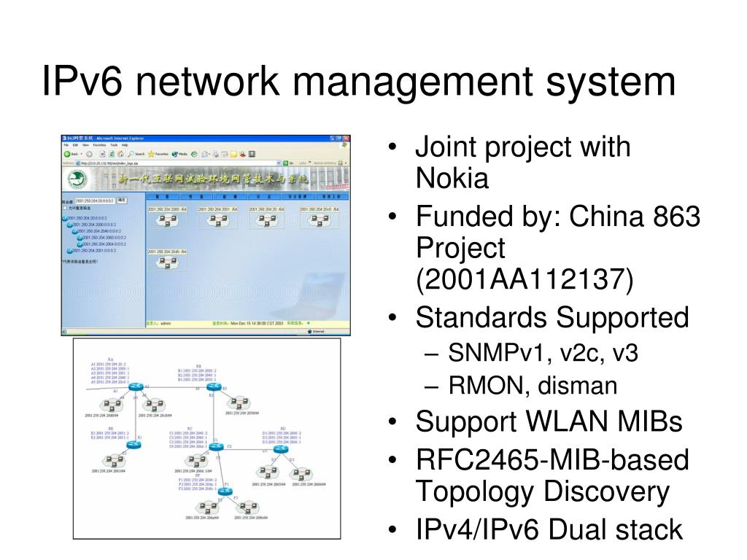Click the Print icon in the browser toolbar
Image resolution: width=747 pixels, height=560 pixels.
[215, 154]
